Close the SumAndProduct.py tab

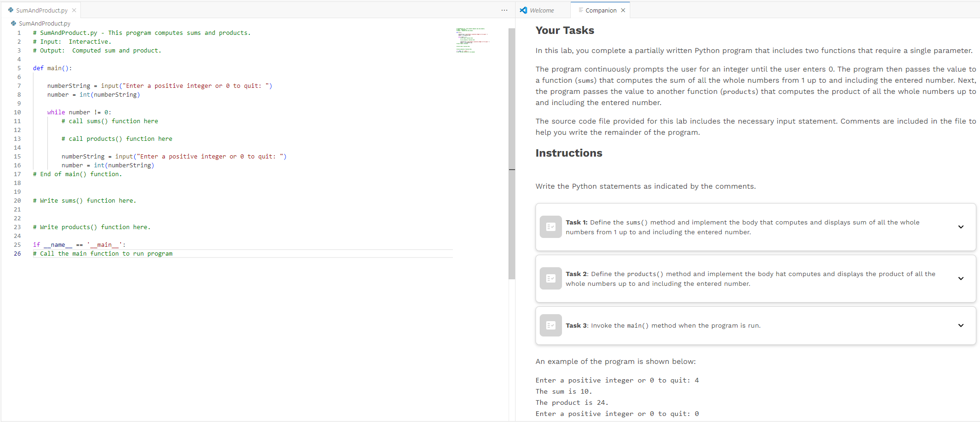[x=74, y=10]
